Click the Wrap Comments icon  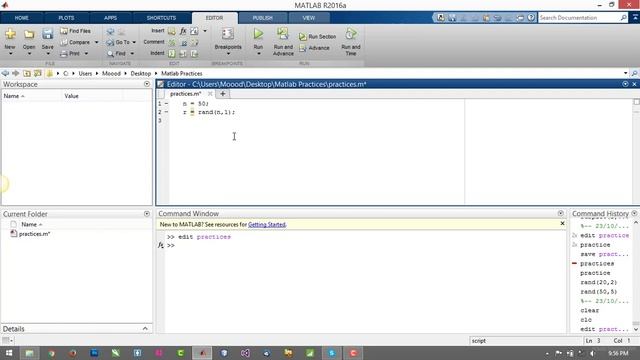[x=194, y=42]
